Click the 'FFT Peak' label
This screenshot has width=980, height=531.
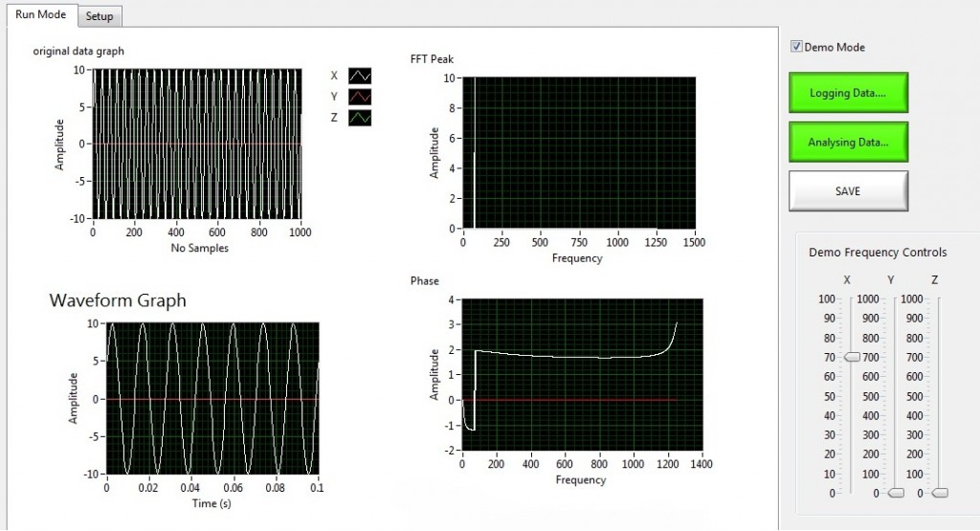coord(432,59)
